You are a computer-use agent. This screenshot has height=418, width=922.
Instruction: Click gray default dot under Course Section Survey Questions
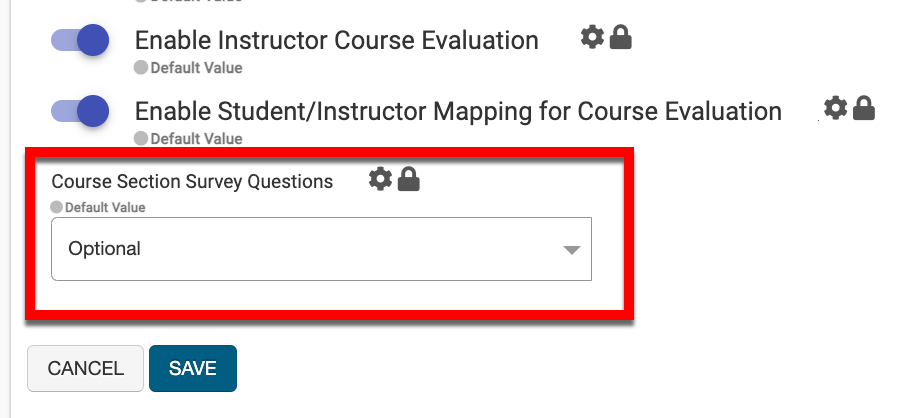click(x=57, y=208)
